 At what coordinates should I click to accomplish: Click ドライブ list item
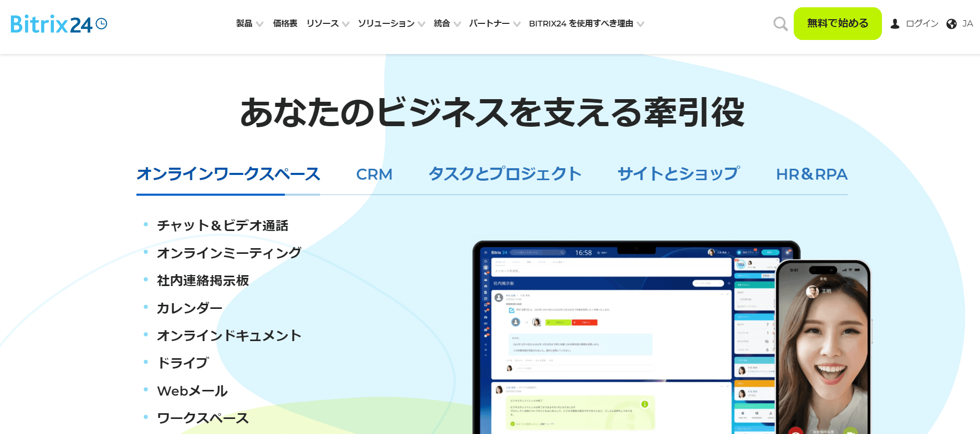tap(183, 363)
